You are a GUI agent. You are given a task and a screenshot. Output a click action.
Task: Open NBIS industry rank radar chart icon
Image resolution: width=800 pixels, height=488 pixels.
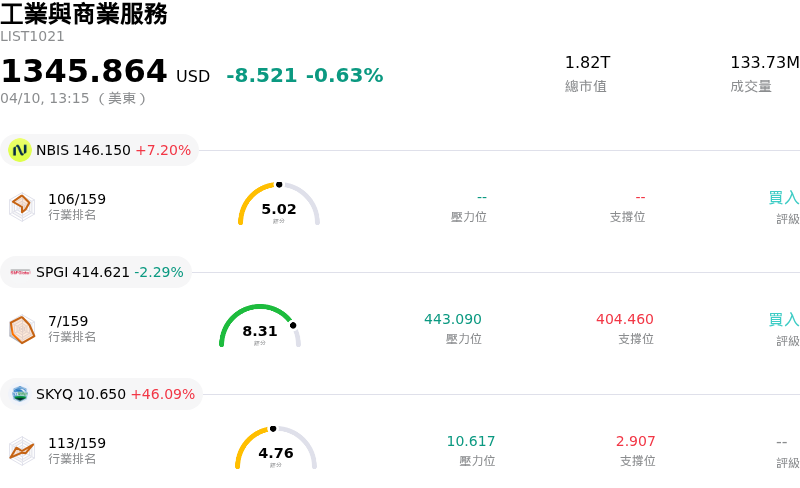pos(22,205)
